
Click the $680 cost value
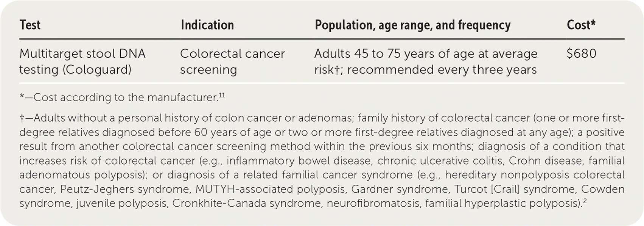[x=581, y=54]
